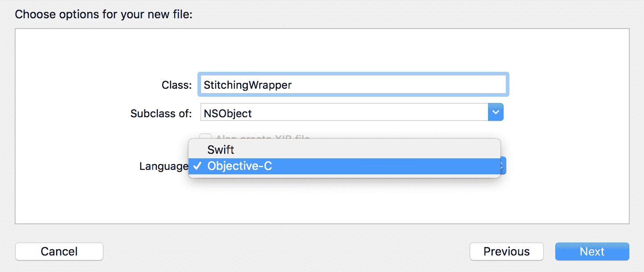644x272 pixels.
Task: Choose Objective-C in the language menu
Action: [x=240, y=166]
